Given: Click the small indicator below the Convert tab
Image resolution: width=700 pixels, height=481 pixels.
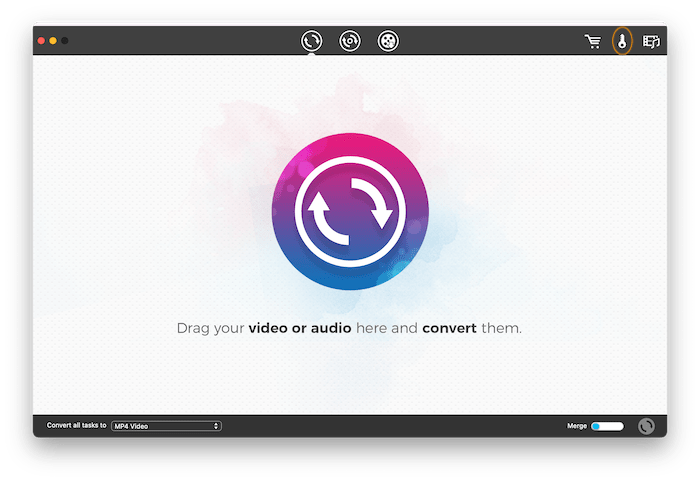Looking at the screenshot, I should pyautogui.click(x=312, y=54).
